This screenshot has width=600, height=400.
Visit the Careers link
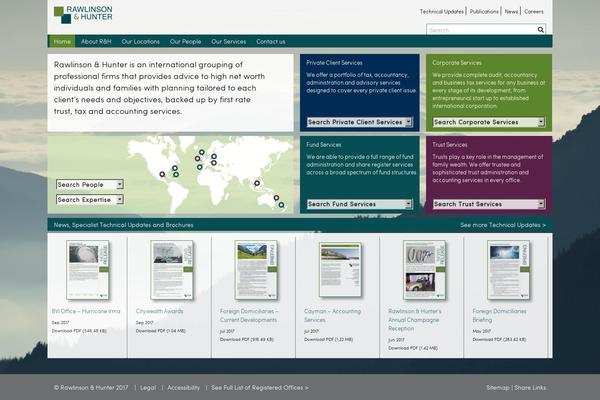point(534,11)
